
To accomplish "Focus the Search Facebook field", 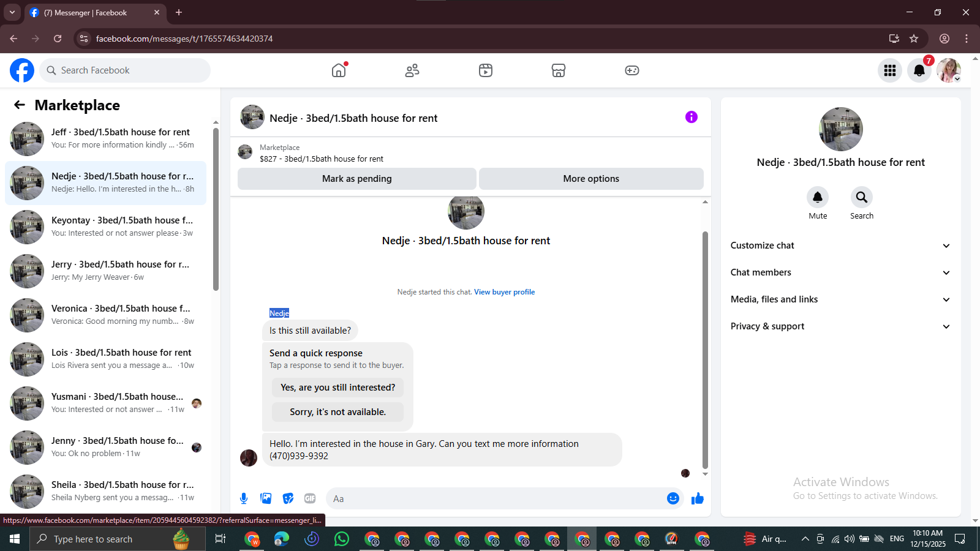I will point(125,70).
